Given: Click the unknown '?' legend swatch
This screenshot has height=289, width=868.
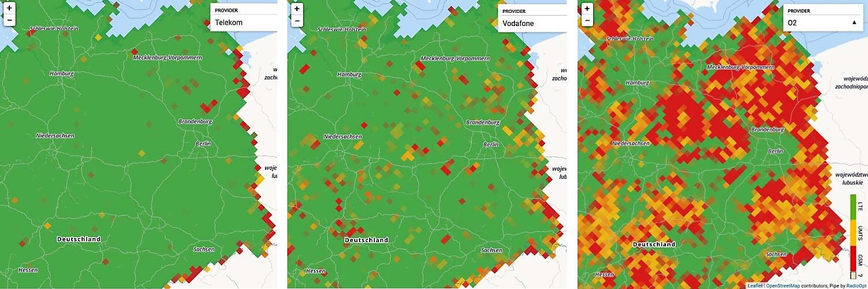Looking at the screenshot, I should pos(853,275).
